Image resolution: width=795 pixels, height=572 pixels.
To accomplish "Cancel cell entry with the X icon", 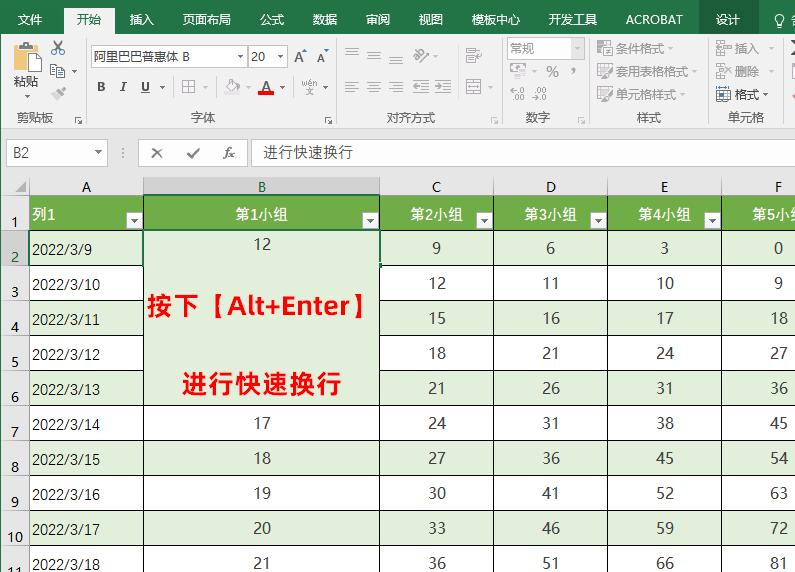I will (157, 153).
